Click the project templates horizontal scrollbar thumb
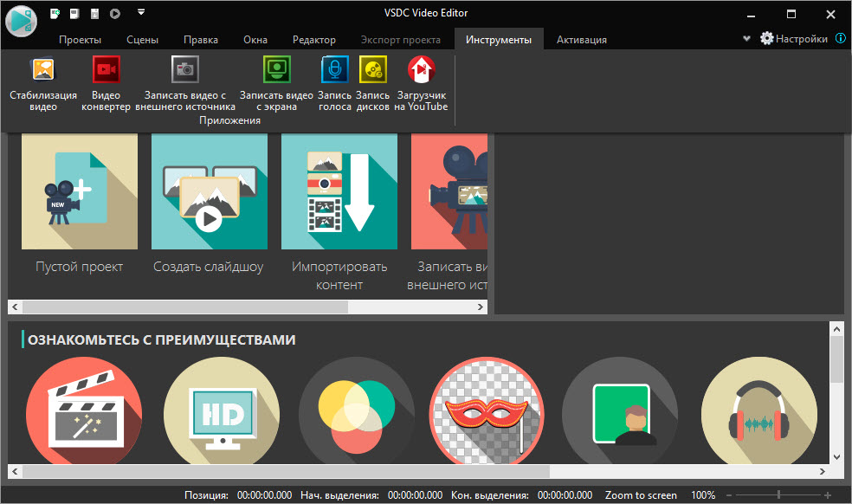 coord(184,307)
